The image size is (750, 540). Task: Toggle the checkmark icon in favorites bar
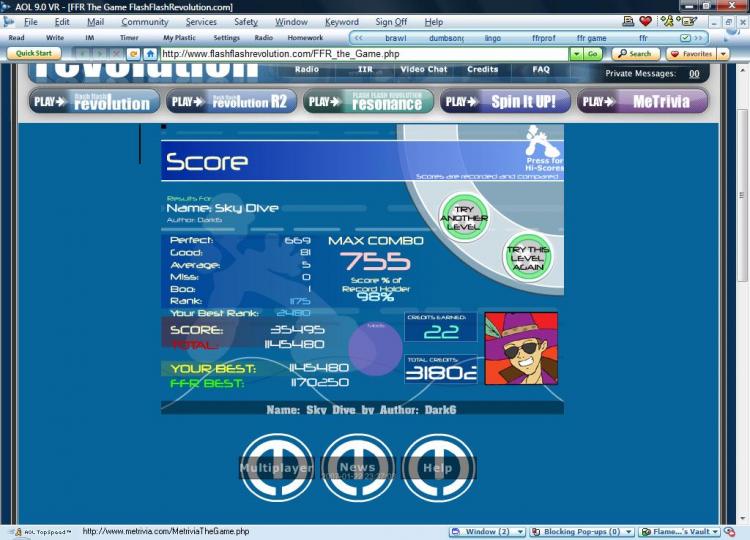click(x=685, y=37)
